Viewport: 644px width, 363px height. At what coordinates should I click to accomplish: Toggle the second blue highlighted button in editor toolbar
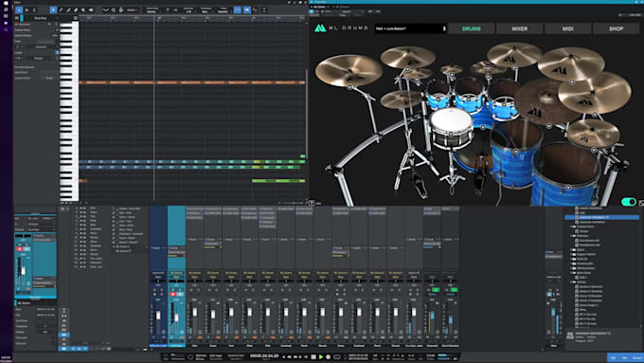(x=246, y=9)
